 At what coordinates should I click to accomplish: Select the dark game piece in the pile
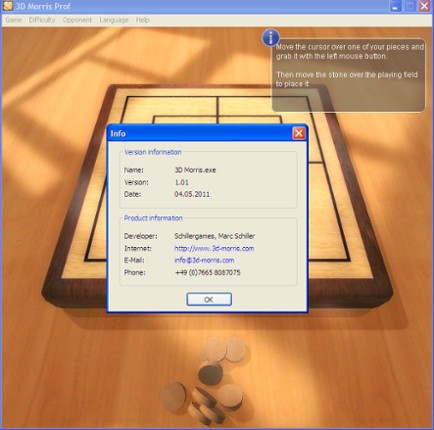(210, 373)
